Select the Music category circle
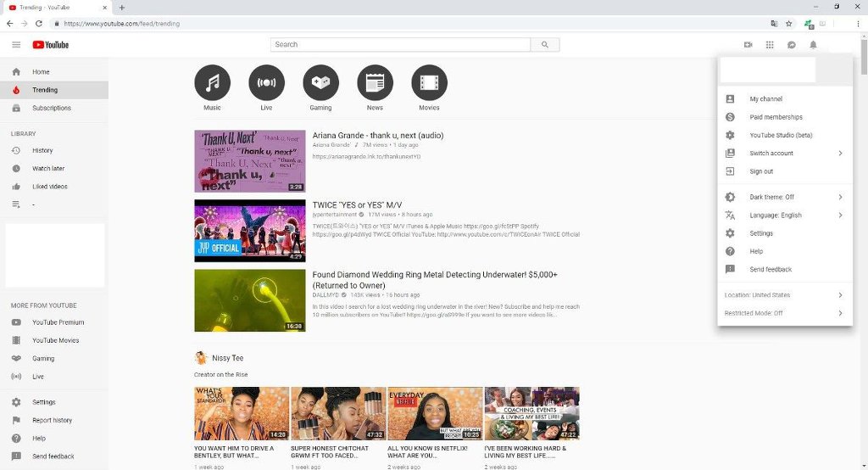 pos(212,82)
